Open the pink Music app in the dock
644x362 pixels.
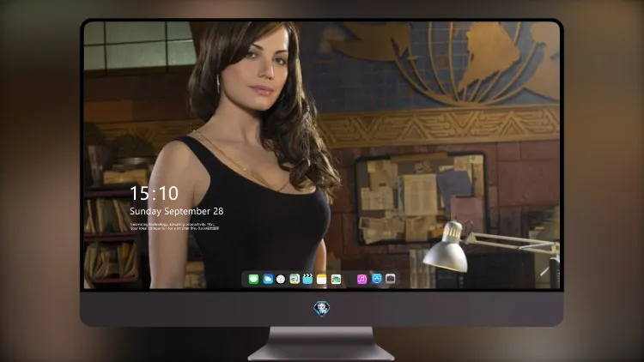click(361, 279)
